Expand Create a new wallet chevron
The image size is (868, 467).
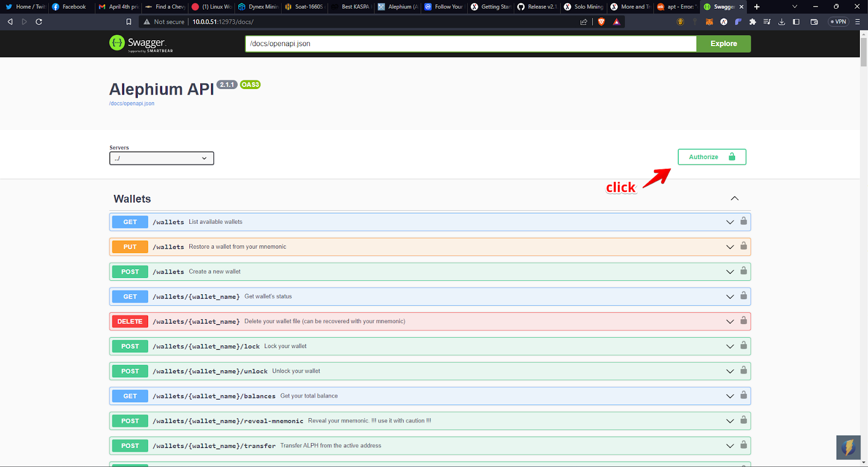[730, 272]
